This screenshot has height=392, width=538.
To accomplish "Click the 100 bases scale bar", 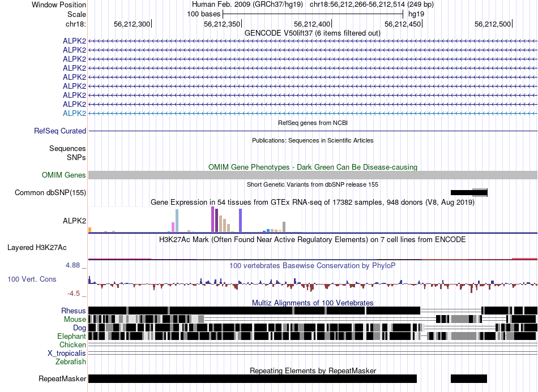I will [313, 14].
